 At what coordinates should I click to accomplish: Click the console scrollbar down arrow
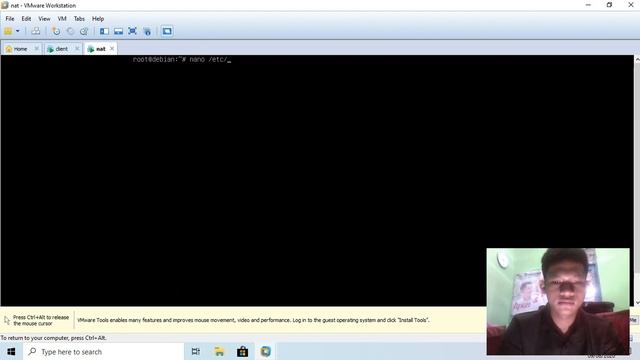pos(637,302)
